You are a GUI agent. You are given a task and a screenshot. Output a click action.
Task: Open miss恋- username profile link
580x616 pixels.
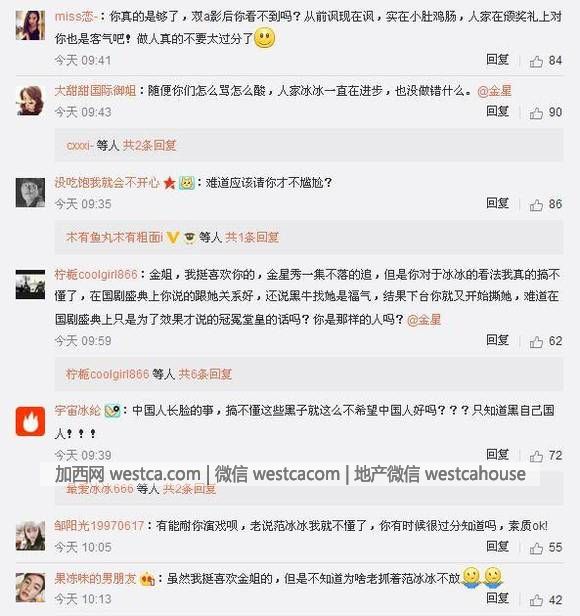[76, 16]
